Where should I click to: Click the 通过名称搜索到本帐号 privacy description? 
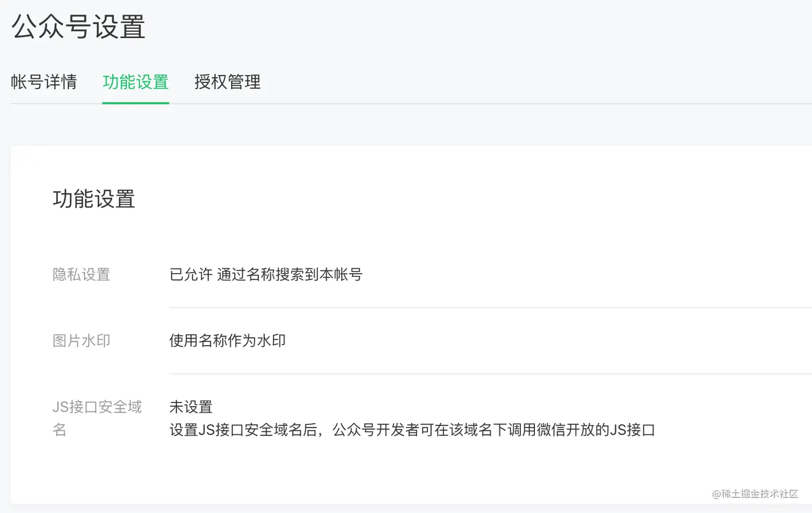[x=290, y=275]
